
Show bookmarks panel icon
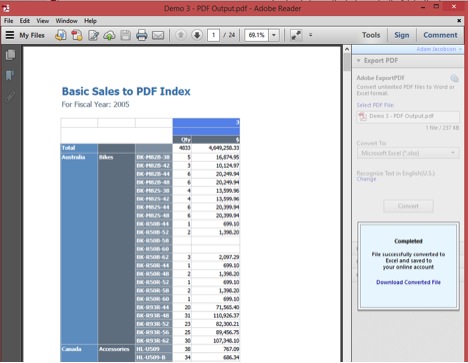coord(10,76)
